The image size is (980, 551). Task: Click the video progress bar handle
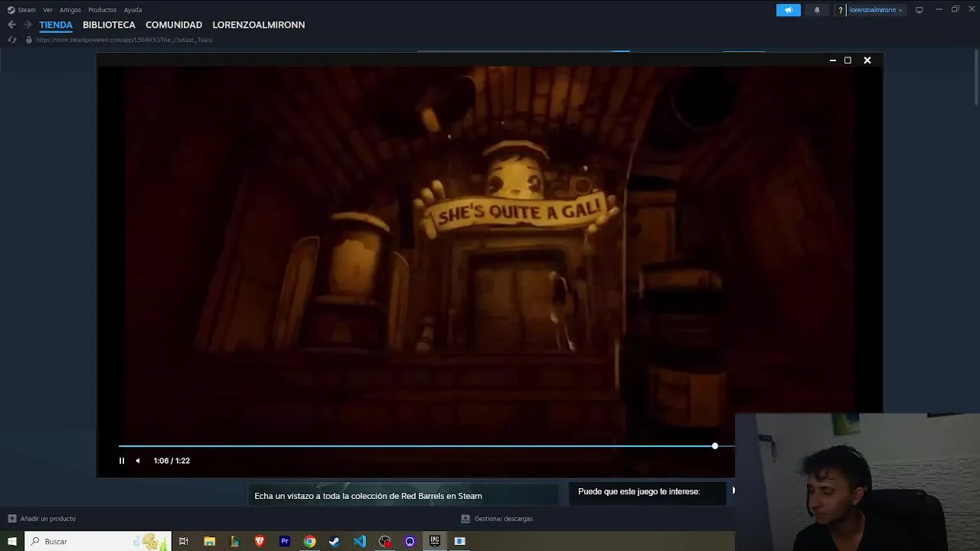(714, 446)
